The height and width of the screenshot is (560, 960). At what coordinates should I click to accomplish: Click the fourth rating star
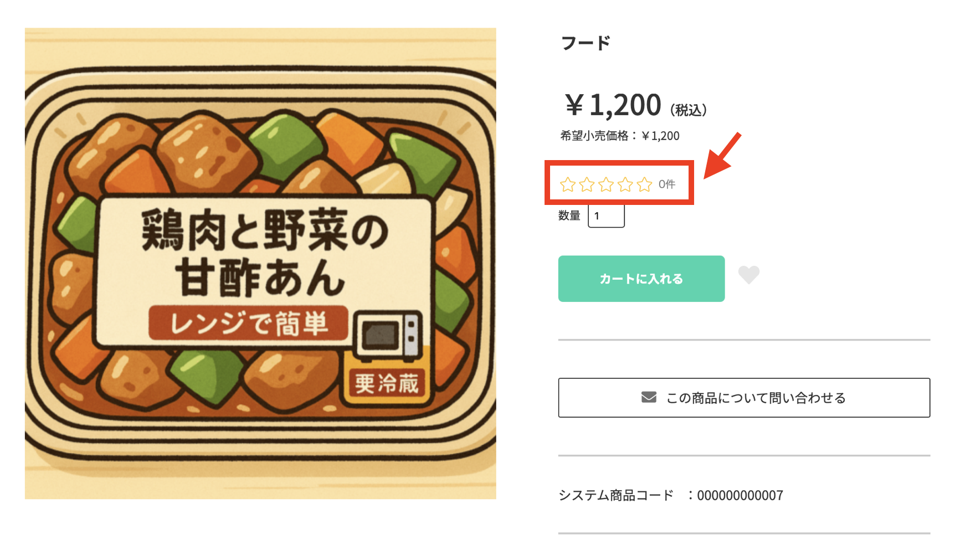(x=625, y=184)
